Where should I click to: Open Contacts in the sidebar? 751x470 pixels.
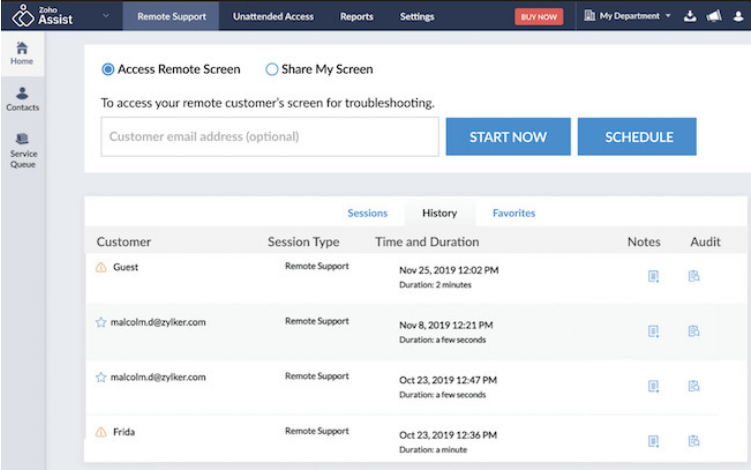pyautogui.click(x=22, y=99)
